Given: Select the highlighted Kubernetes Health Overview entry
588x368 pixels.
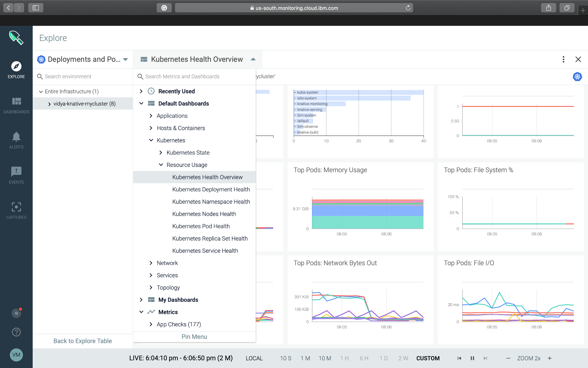Looking at the screenshot, I should [194, 177].
